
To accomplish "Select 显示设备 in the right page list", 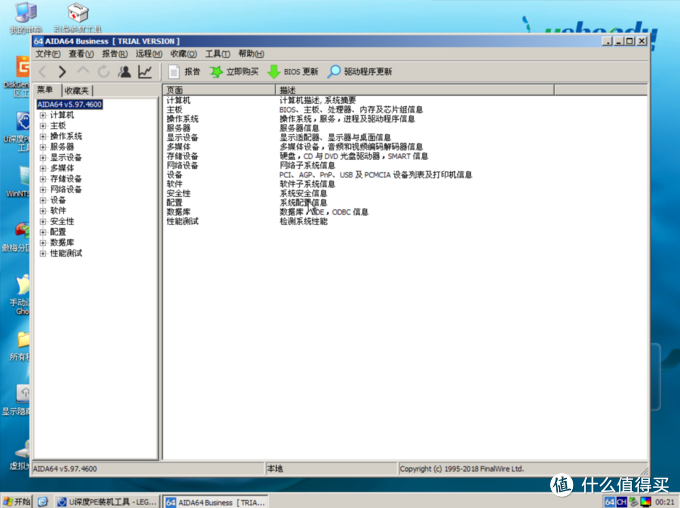I will click(182, 137).
